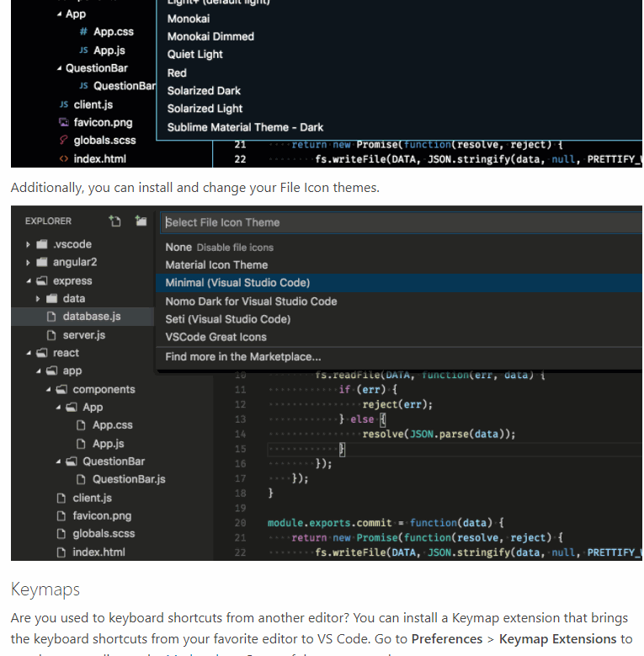Collapse QuestionBar arrow in the File Icon screenshot

59,461
